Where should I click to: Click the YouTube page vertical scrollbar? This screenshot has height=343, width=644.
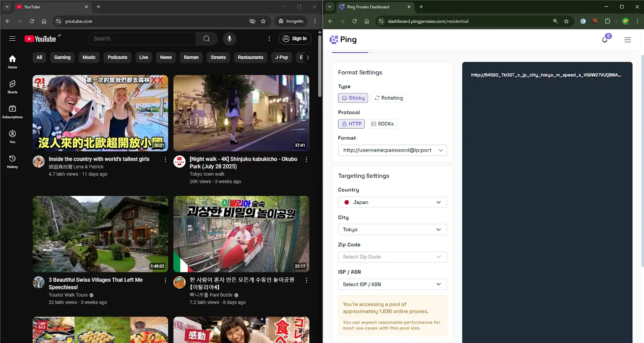pyautogui.click(x=320, y=67)
